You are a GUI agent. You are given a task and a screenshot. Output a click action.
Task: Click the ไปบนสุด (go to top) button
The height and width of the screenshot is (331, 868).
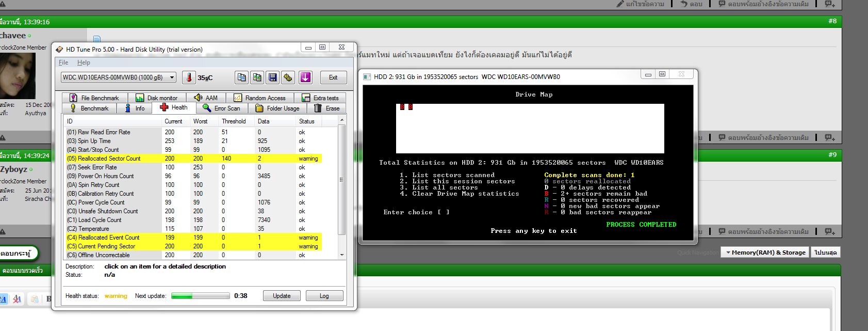[x=825, y=253]
